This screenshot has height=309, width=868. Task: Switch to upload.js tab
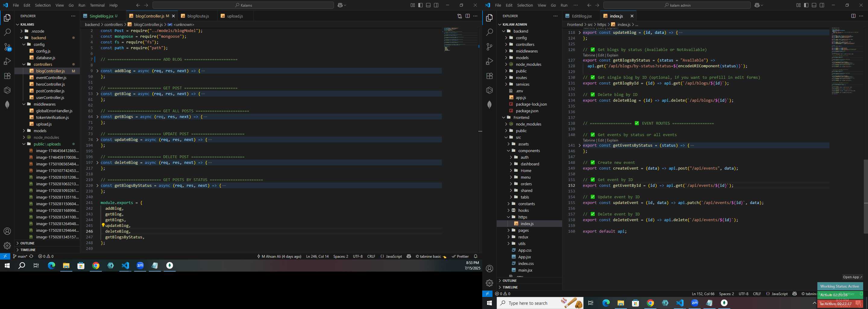point(235,16)
